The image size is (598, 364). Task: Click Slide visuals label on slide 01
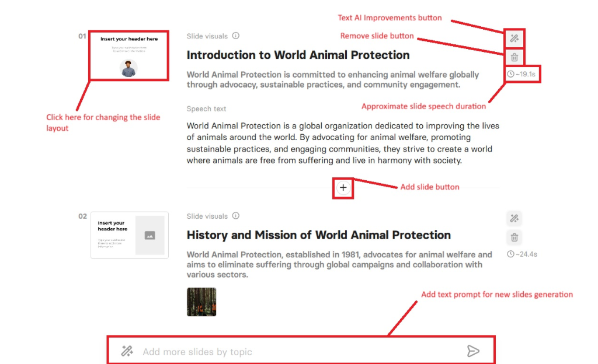click(207, 36)
